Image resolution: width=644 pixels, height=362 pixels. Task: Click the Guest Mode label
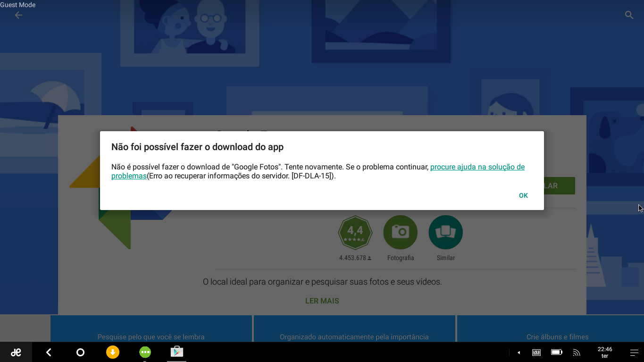tap(18, 5)
